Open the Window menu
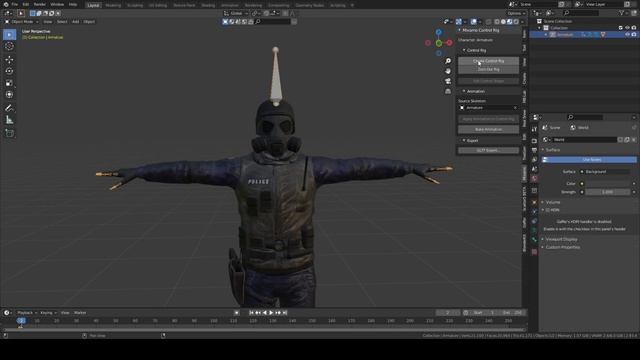The width and height of the screenshot is (640, 360). point(57,4)
